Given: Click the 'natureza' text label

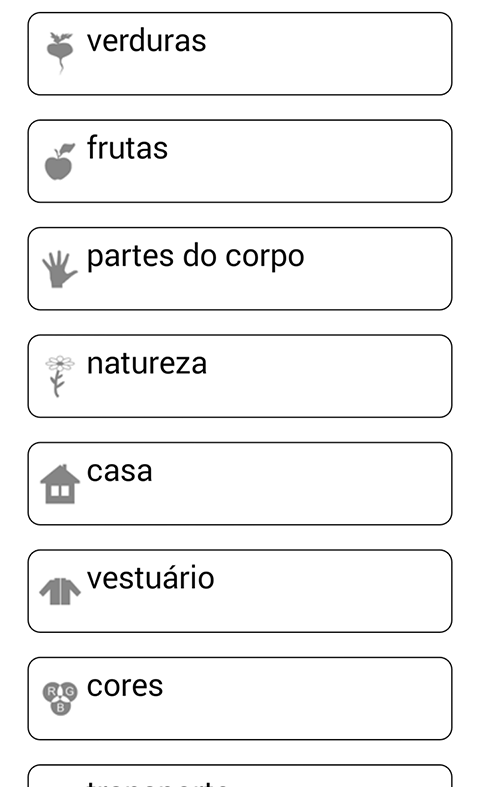Looking at the screenshot, I should 147,363.
